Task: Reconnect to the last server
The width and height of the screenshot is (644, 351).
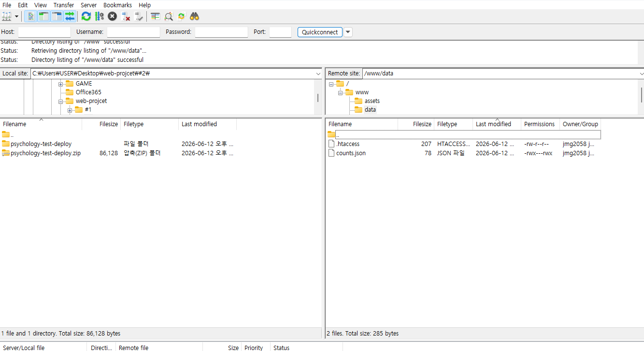Action: pos(139,16)
